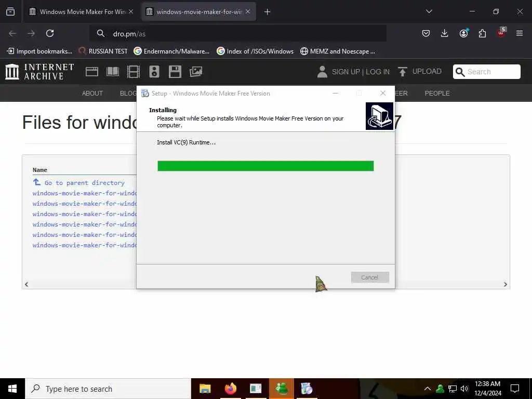Image resolution: width=532 pixels, height=399 pixels.
Task: Open Index of /ISOs/Windows bookmark
Action: click(x=255, y=51)
